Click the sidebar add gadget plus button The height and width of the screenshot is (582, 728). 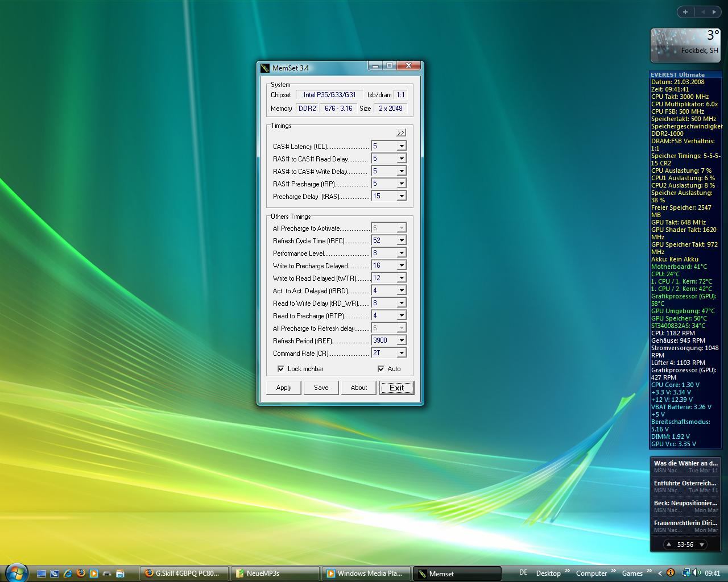685,11
